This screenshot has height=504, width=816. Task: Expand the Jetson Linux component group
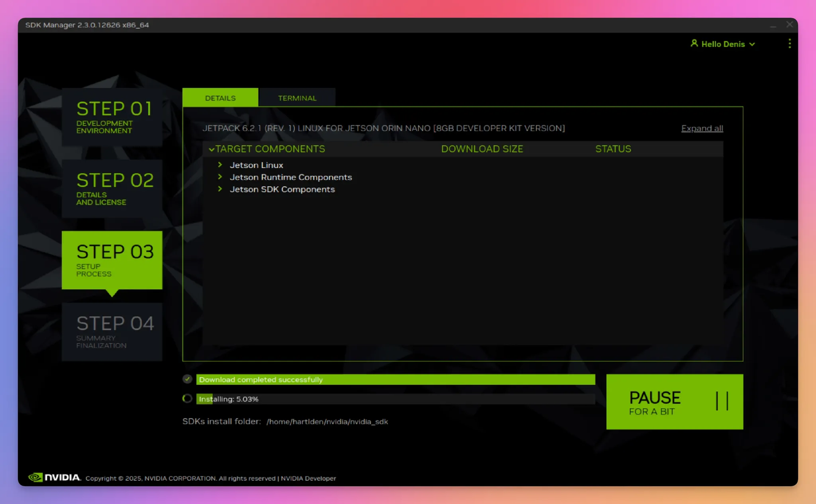coord(220,165)
